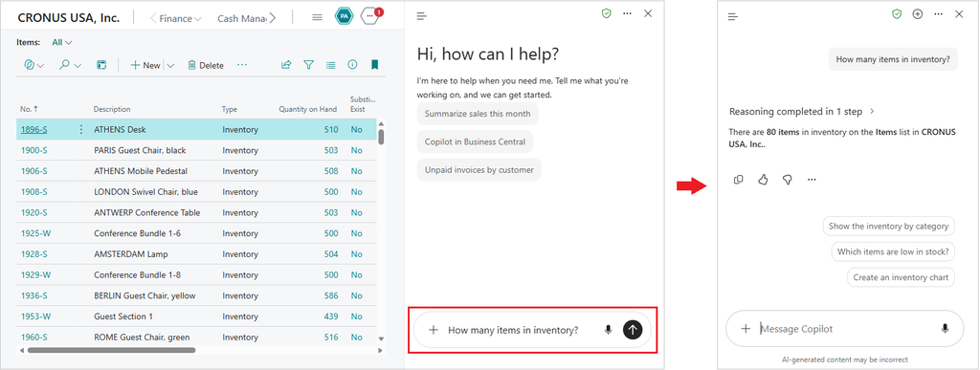
Task: Focus the Message Copilot input field
Action: [845, 329]
